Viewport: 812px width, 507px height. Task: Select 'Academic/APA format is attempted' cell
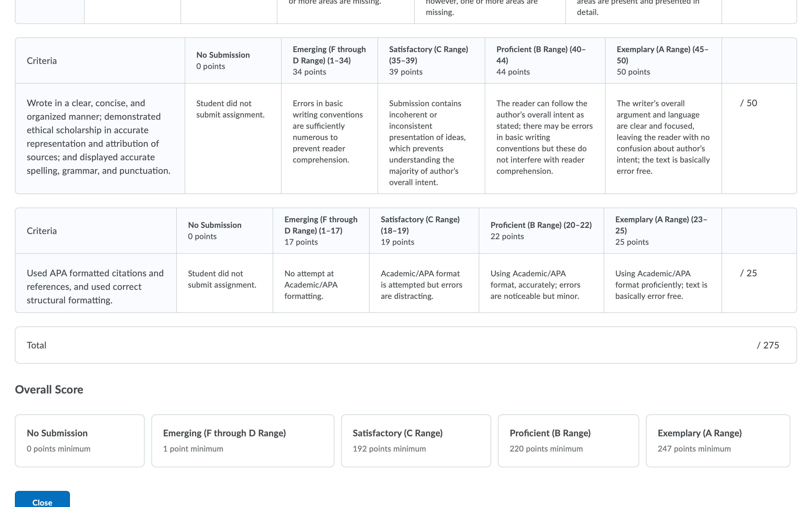pos(424,283)
